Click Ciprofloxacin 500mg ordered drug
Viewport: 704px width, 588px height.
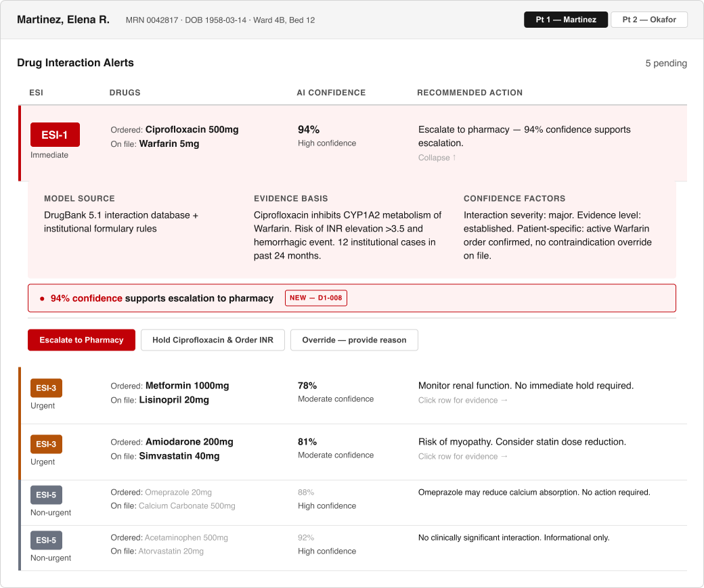pyautogui.click(x=192, y=129)
